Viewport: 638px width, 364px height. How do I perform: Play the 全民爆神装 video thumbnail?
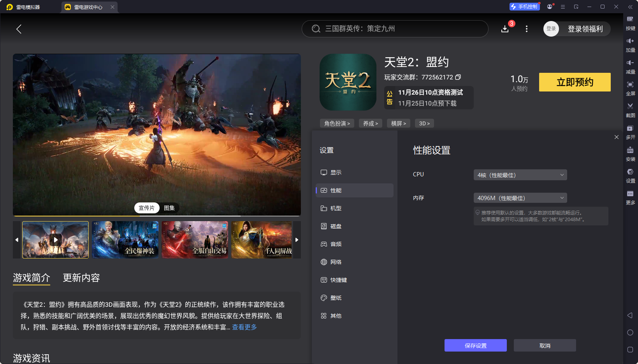[x=125, y=239]
